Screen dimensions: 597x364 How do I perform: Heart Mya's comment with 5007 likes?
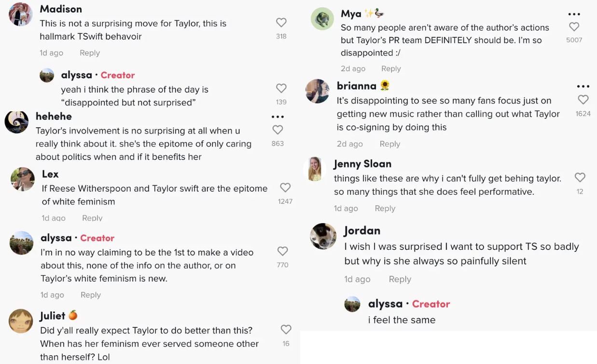(x=574, y=27)
